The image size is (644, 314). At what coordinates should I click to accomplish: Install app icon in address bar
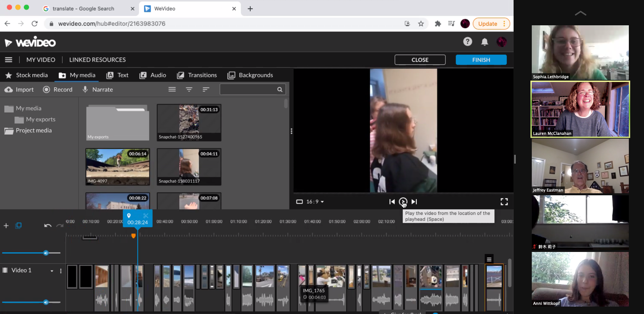pos(407,24)
